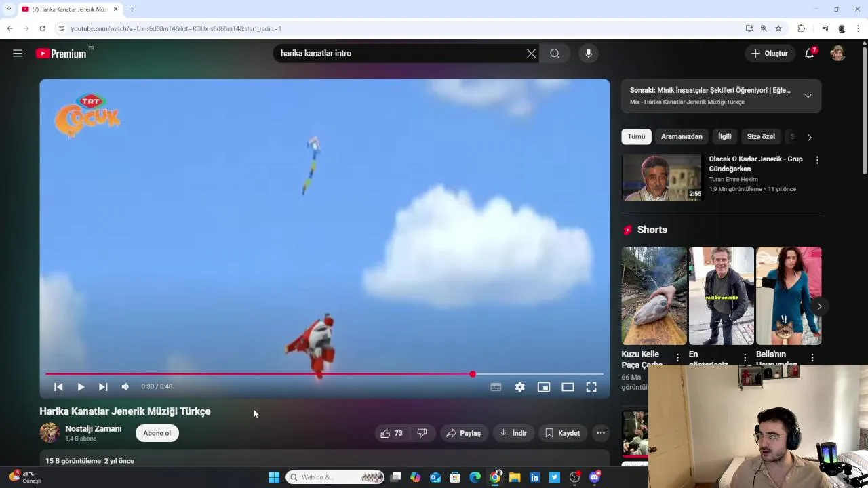Select the Aramanızdan filter chip
Viewport: 868px width, 488px height.
pyautogui.click(x=682, y=136)
